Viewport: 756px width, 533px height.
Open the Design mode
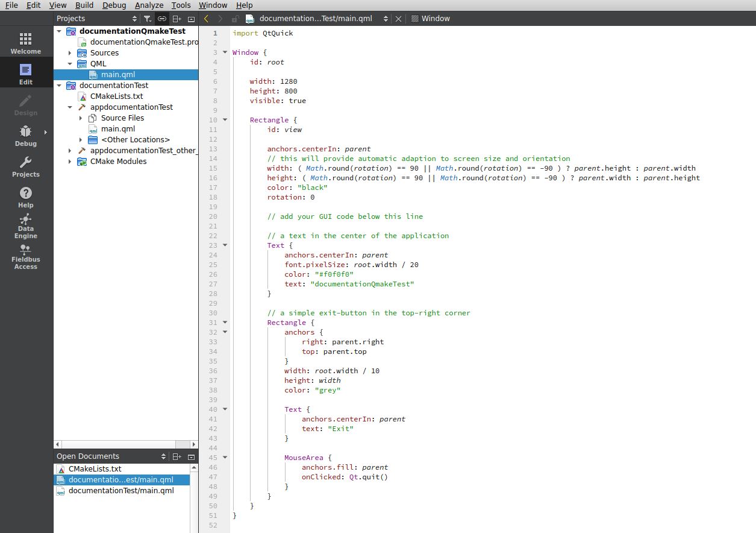[25, 102]
